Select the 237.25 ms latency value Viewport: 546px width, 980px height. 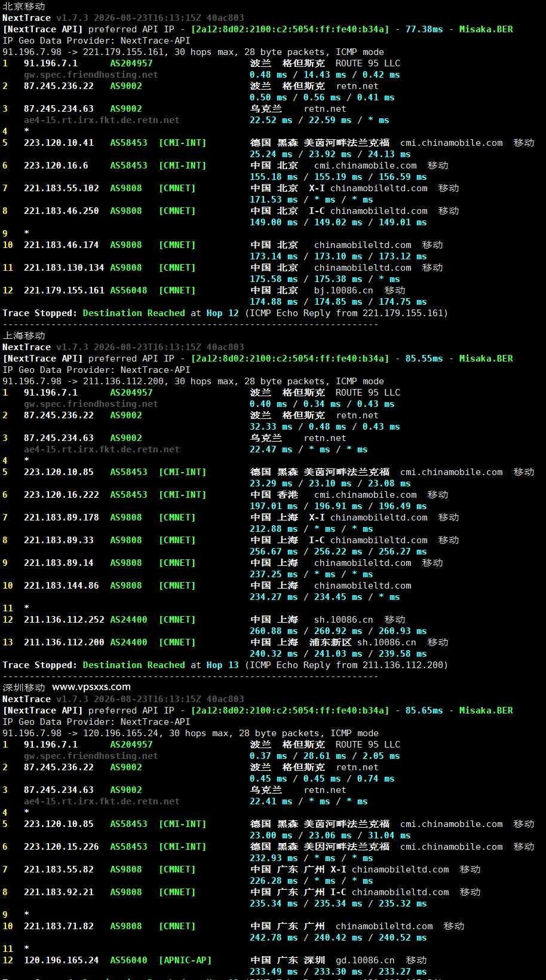pyautogui.click(x=274, y=574)
